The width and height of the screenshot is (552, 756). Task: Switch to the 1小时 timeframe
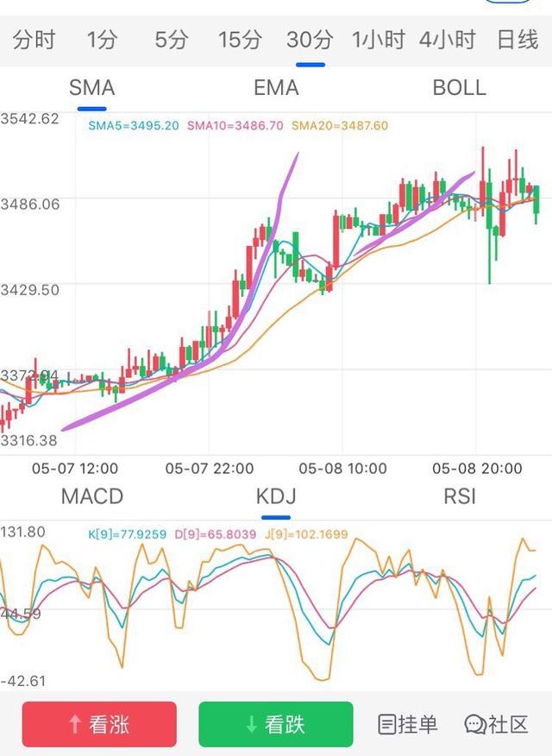(378, 40)
